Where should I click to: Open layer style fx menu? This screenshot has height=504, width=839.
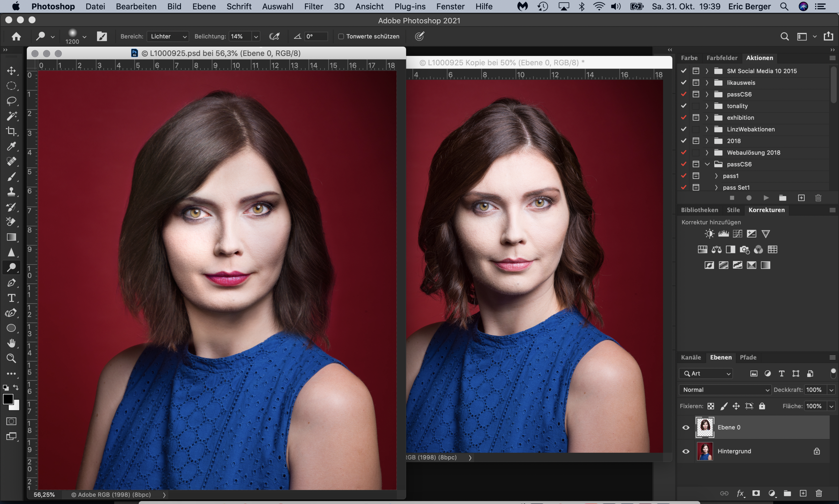[740, 493]
